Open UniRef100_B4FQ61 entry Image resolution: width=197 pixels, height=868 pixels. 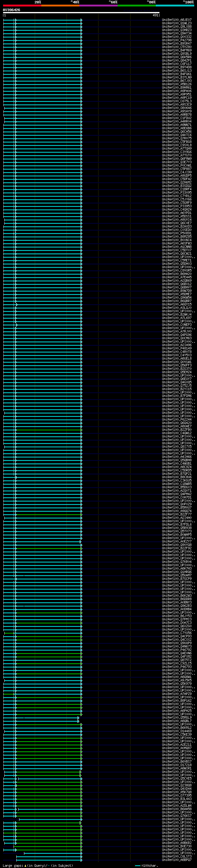(x=177, y=74)
